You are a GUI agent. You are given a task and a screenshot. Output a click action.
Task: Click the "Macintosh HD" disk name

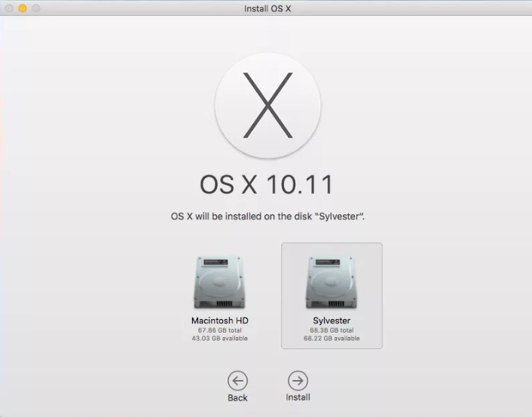click(x=219, y=320)
